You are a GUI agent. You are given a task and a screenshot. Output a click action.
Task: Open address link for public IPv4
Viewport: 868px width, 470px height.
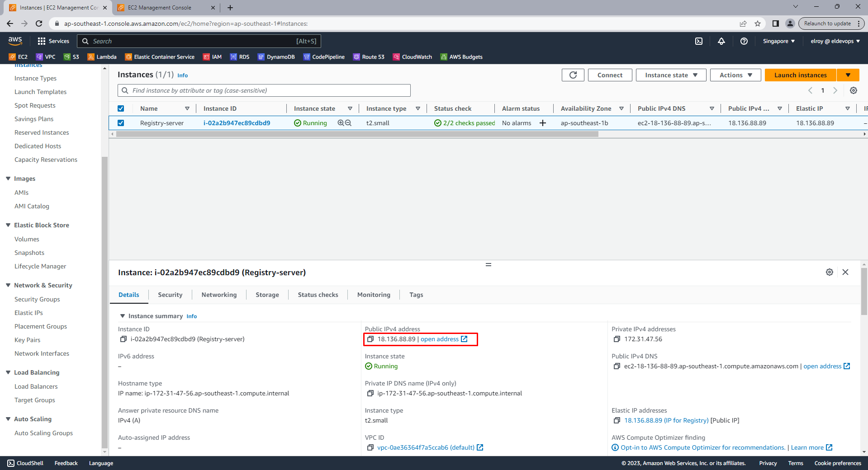coord(444,339)
